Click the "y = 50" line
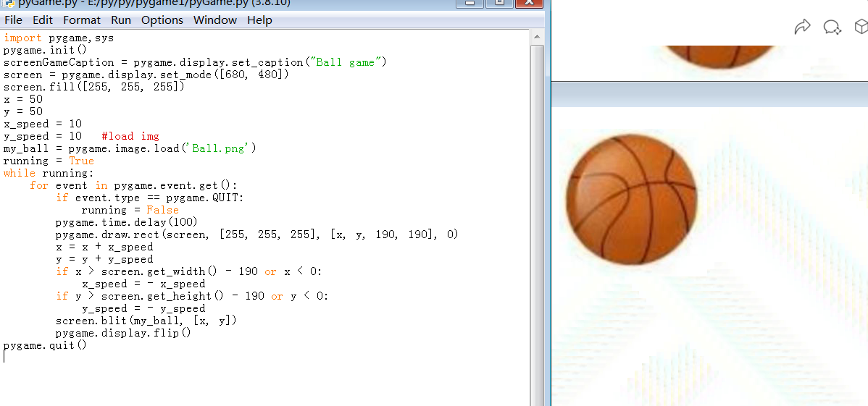This screenshot has height=406, width=868. pos(22,111)
